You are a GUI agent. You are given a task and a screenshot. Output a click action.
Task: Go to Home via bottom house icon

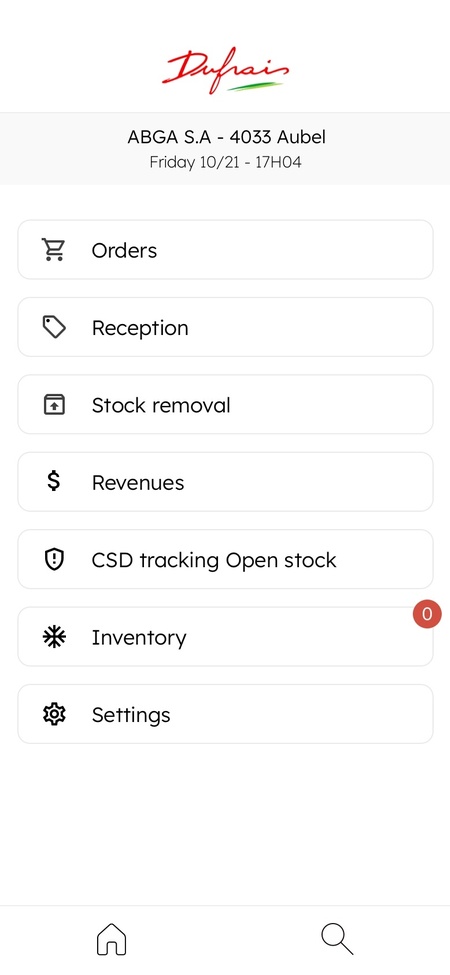pyautogui.click(x=112, y=938)
